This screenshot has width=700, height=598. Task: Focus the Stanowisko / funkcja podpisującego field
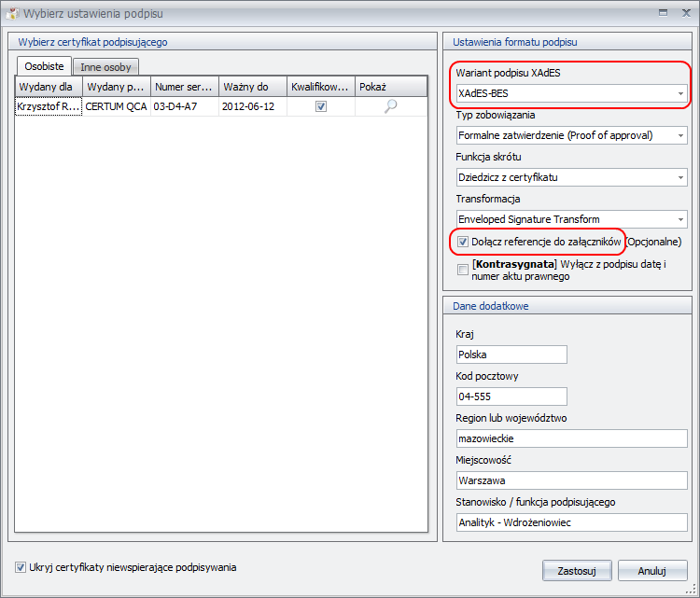[x=571, y=522]
